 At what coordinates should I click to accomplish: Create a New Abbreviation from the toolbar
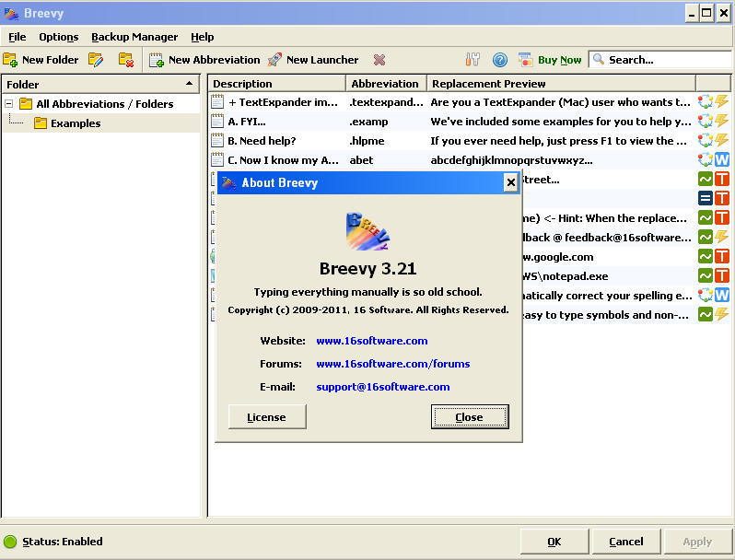point(204,60)
